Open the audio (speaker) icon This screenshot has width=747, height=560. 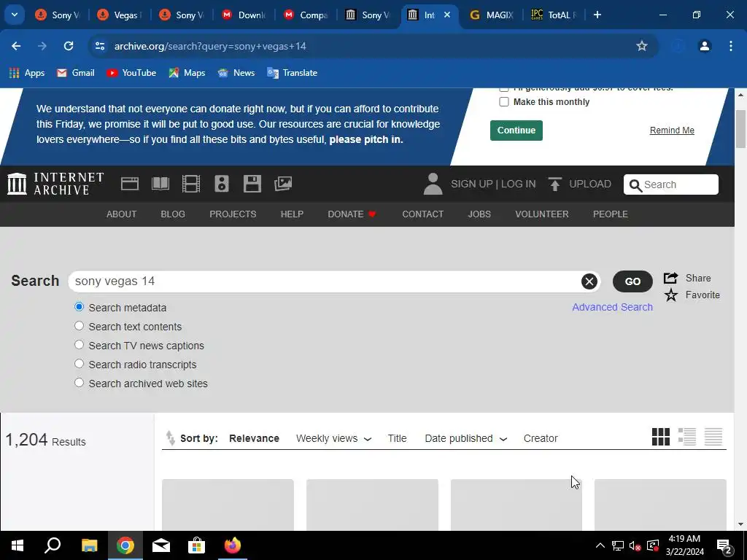(222, 184)
